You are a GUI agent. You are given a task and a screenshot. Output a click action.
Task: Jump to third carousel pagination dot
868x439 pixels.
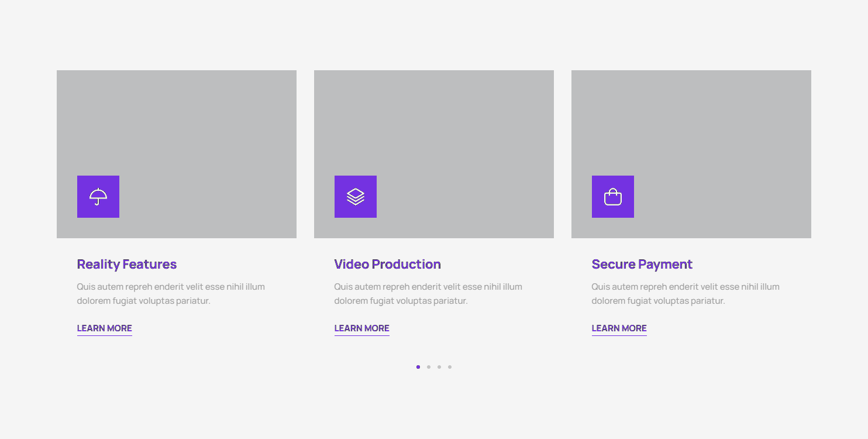pos(439,367)
